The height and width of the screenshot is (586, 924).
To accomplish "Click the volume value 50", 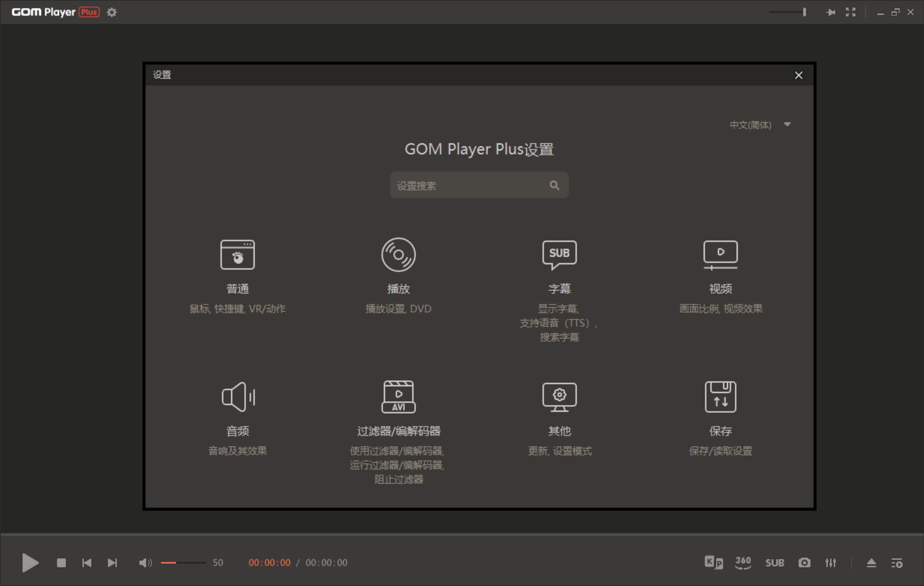I will (218, 563).
